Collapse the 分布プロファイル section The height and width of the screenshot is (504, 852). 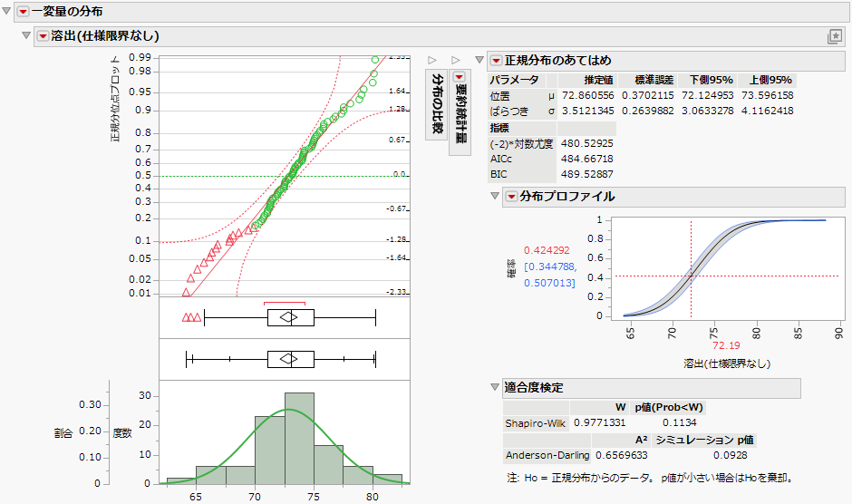click(x=495, y=196)
